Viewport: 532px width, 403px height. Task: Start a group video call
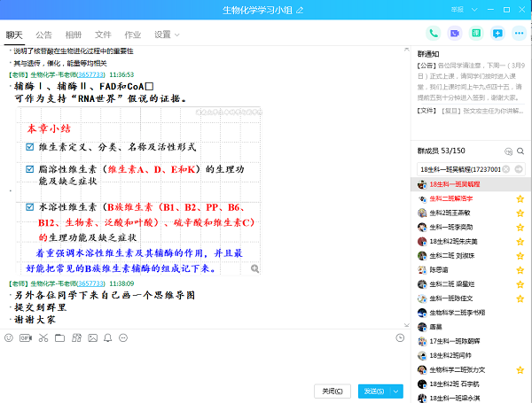(x=454, y=34)
